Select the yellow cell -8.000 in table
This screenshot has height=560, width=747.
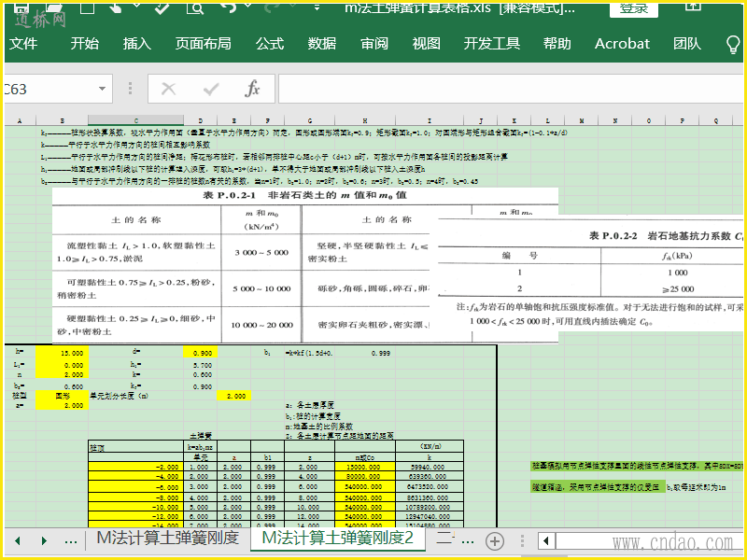135,497
